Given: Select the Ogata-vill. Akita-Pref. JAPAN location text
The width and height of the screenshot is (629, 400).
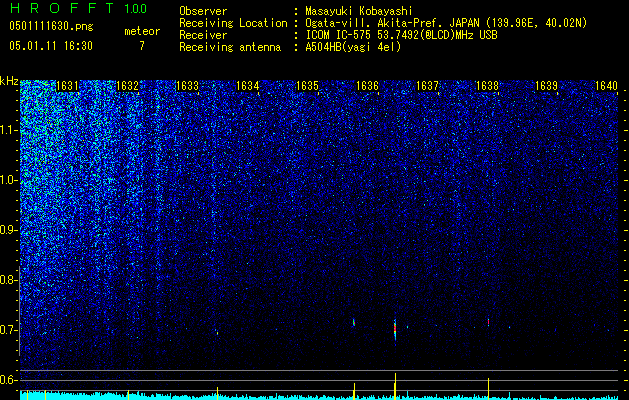Looking at the screenshot, I should pyautogui.click(x=446, y=23).
